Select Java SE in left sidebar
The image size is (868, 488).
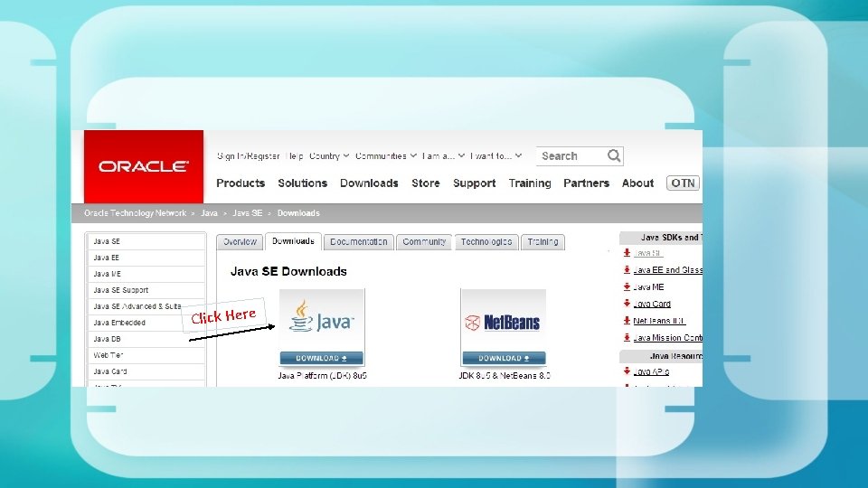coord(146,241)
